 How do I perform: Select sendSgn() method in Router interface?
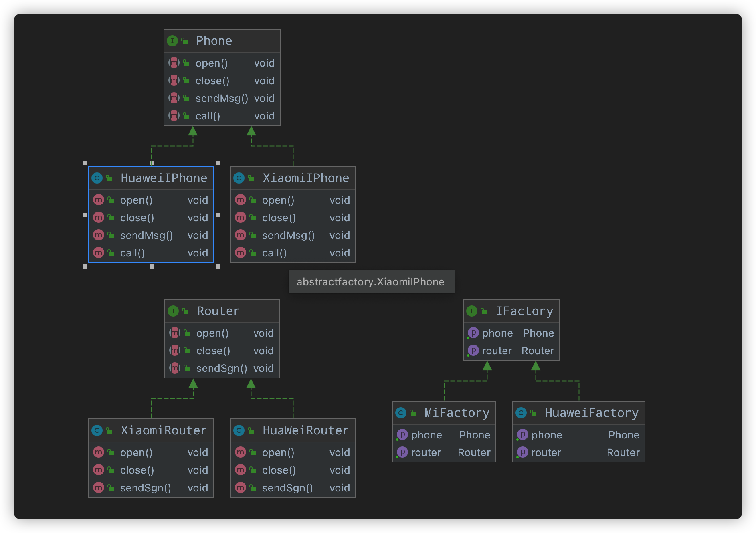[x=222, y=368]
